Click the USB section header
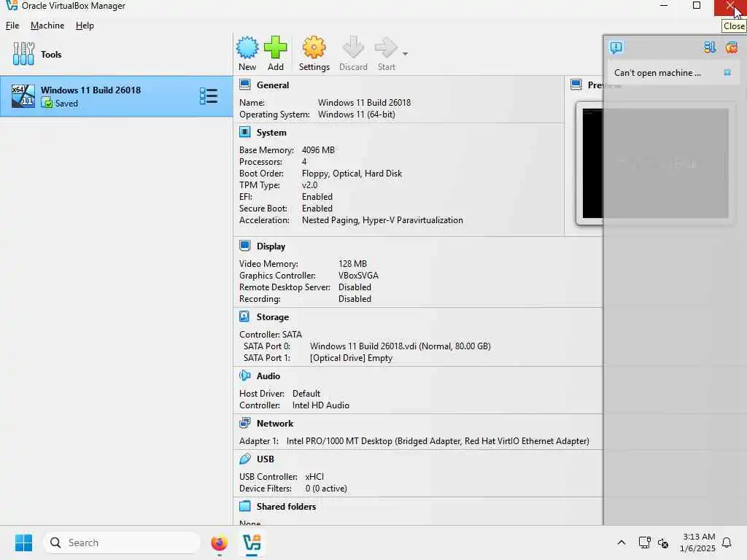 [266, 459]
